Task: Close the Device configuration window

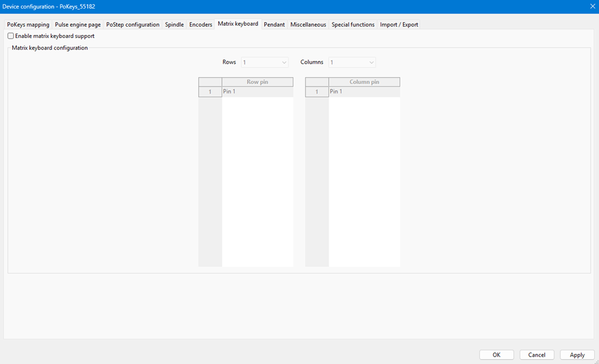Action: (x=592, y=6)
